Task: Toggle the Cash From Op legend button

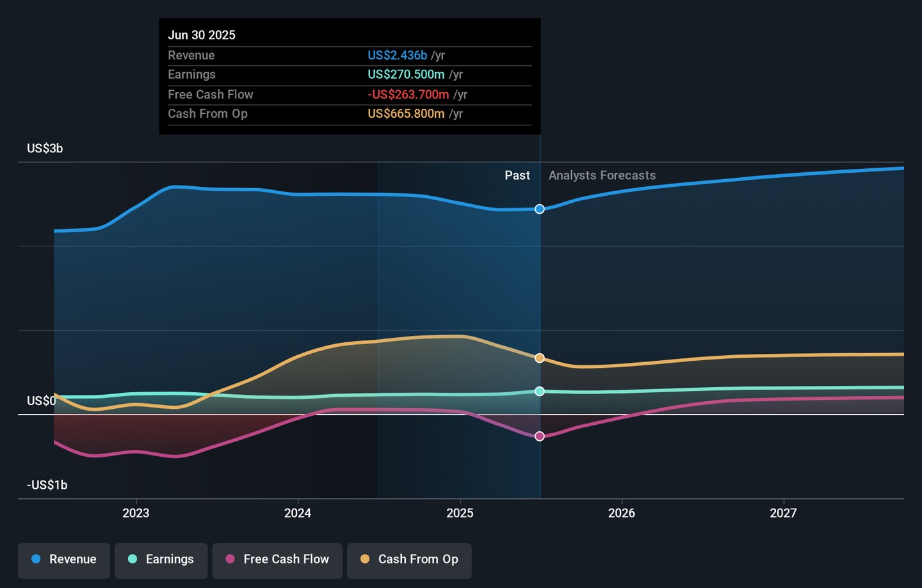Action: (409, 560)
